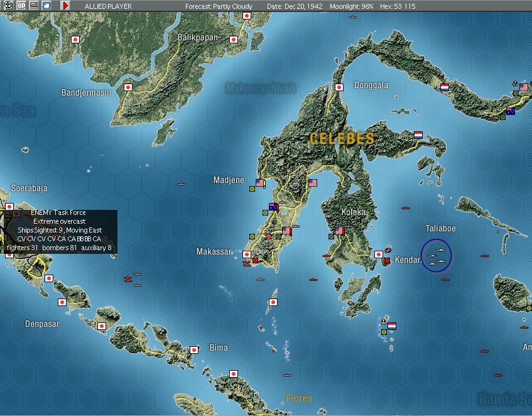This screenshot has height=416, width=532.
Task: Click the CELEBES island label
Action: point(342,138)
